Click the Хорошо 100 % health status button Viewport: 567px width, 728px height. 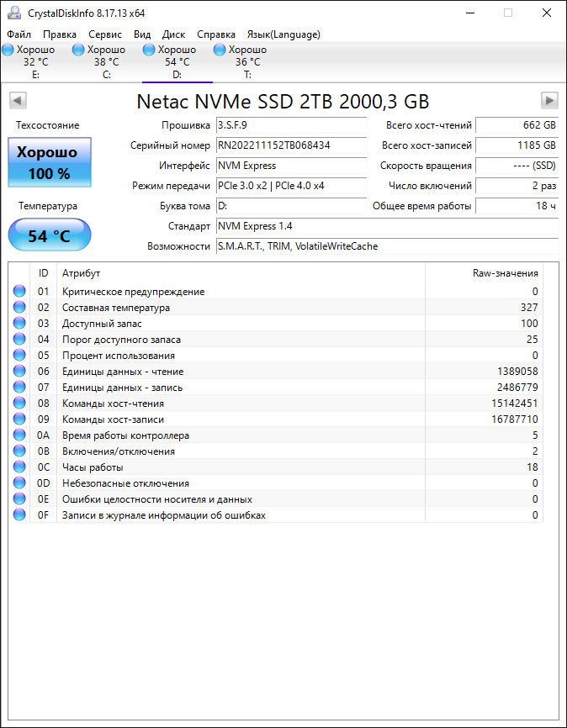tap(49, 163)
